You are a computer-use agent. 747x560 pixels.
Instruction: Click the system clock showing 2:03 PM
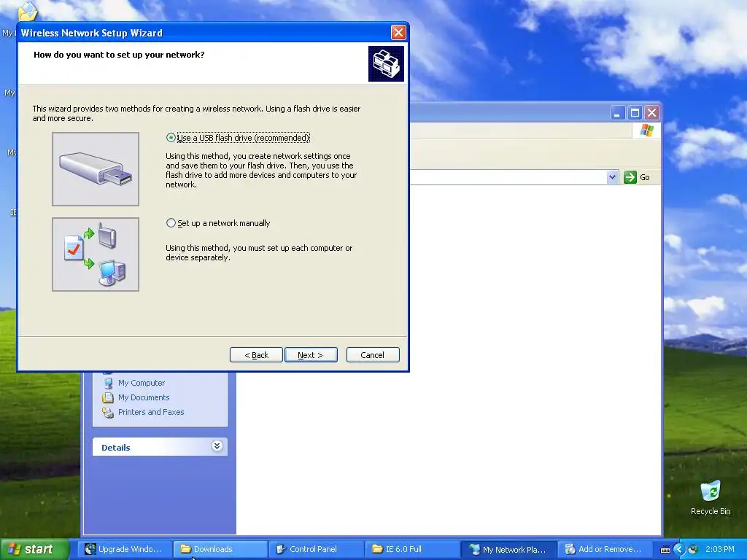coord(720,549)
